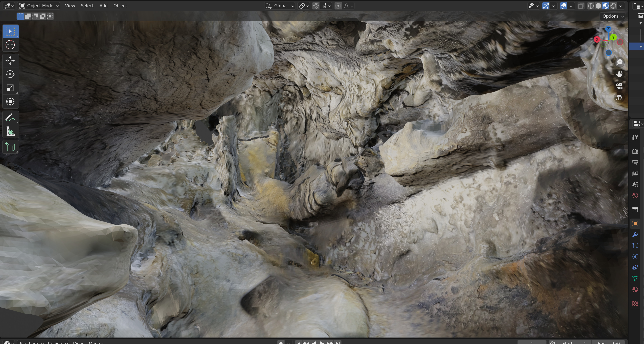644x344 pixels.
Task: Click the X axis on navigation gizmo
Action: click(x=597, y=40)
